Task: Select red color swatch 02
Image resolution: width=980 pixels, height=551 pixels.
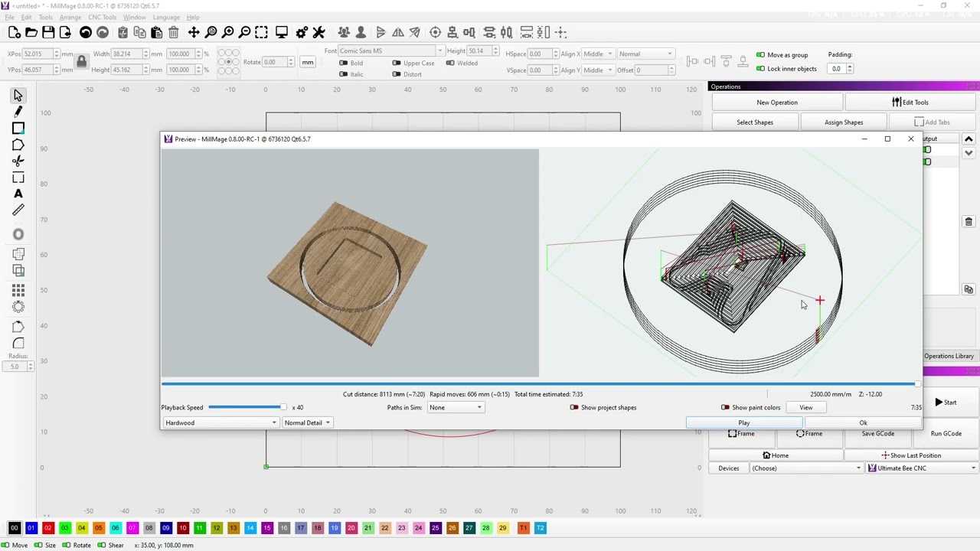Action: (x=48, y=528)
